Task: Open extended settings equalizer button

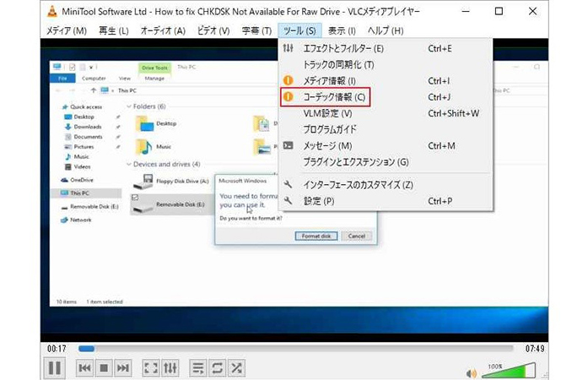Action: [x=170, y=368]
